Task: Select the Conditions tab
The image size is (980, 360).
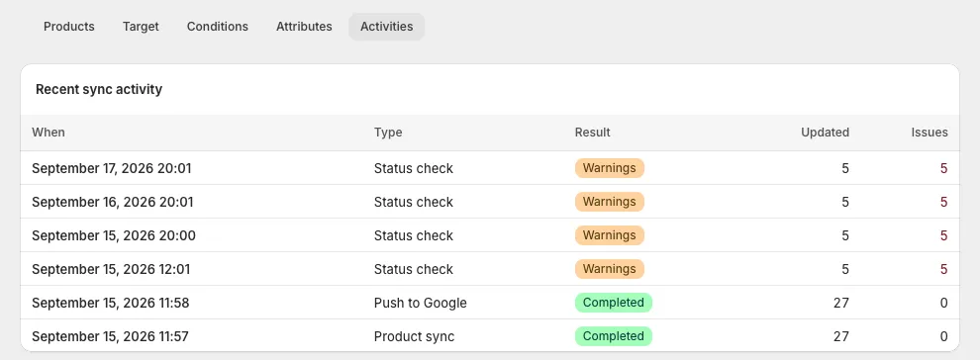Action: click(x=218, y=27)
